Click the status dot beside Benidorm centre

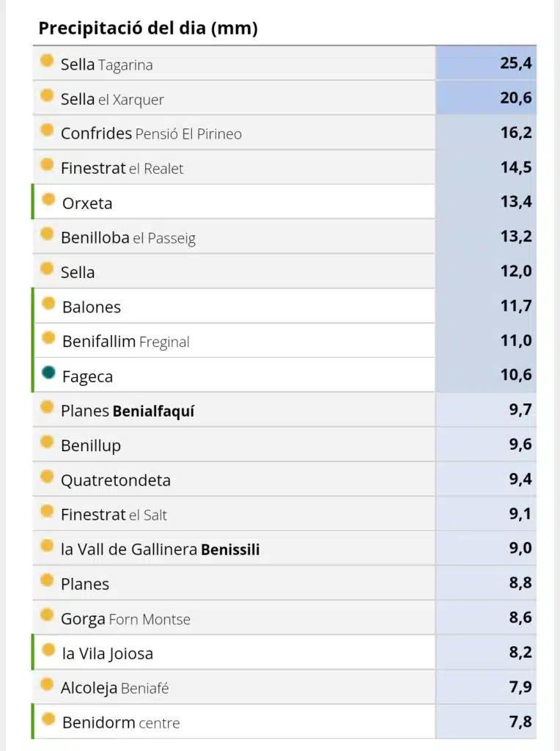(48, 719)
